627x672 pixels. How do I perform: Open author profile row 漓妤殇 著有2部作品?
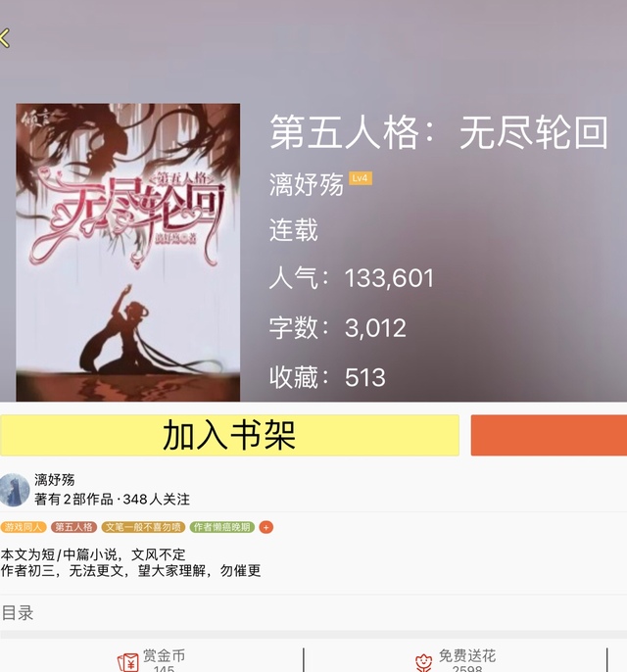tap(313, 490)
